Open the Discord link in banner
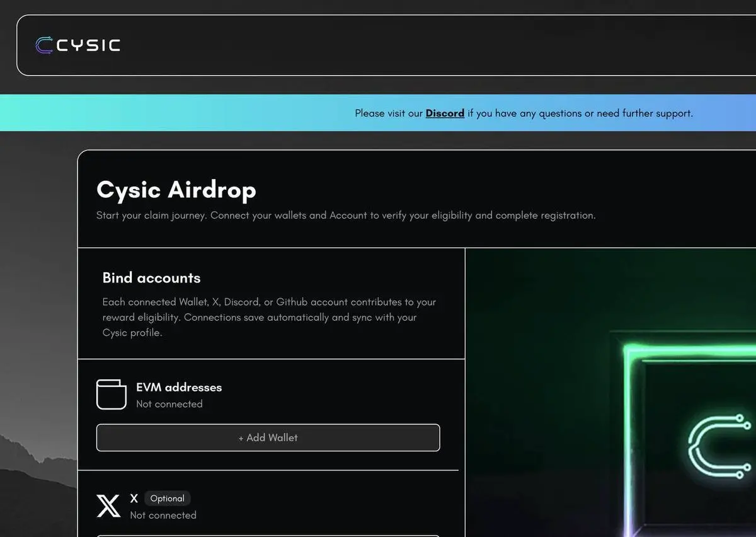The image size is (756, 537). tap(445, 113)
